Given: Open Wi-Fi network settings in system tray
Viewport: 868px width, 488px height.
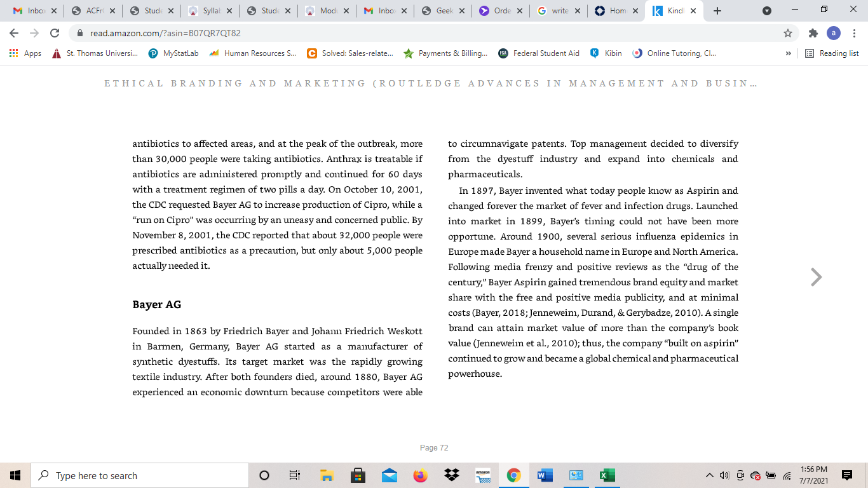Looking at the screenshot, I should [x=787, y=475].
